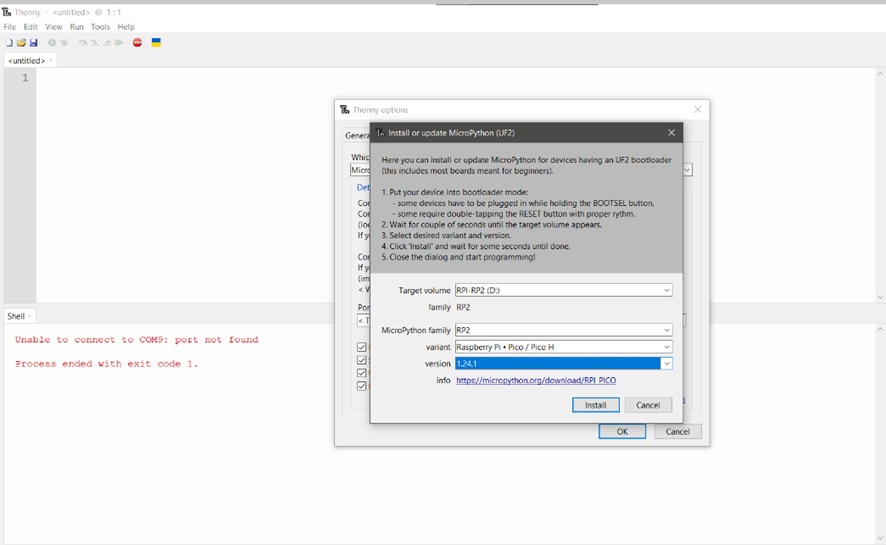Run the current script with the green Run icon
Screen dimensions: 886x545
pos(52,43)
